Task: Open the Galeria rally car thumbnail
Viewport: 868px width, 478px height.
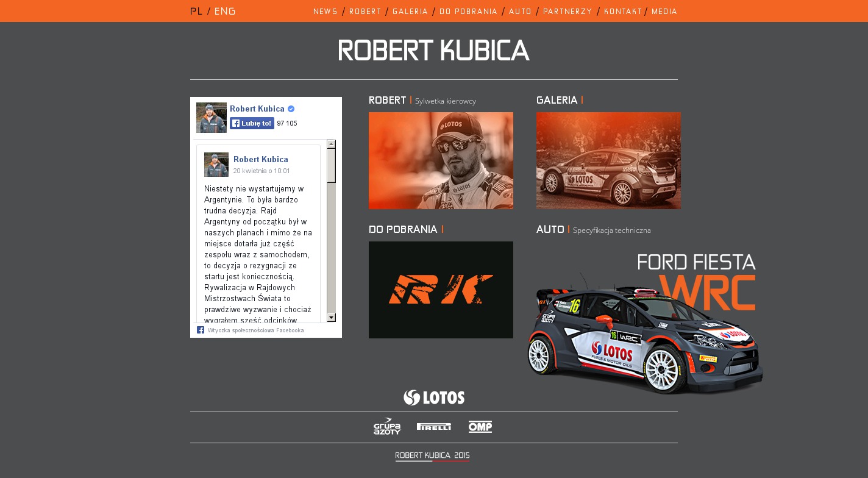Action: point(608,160)
